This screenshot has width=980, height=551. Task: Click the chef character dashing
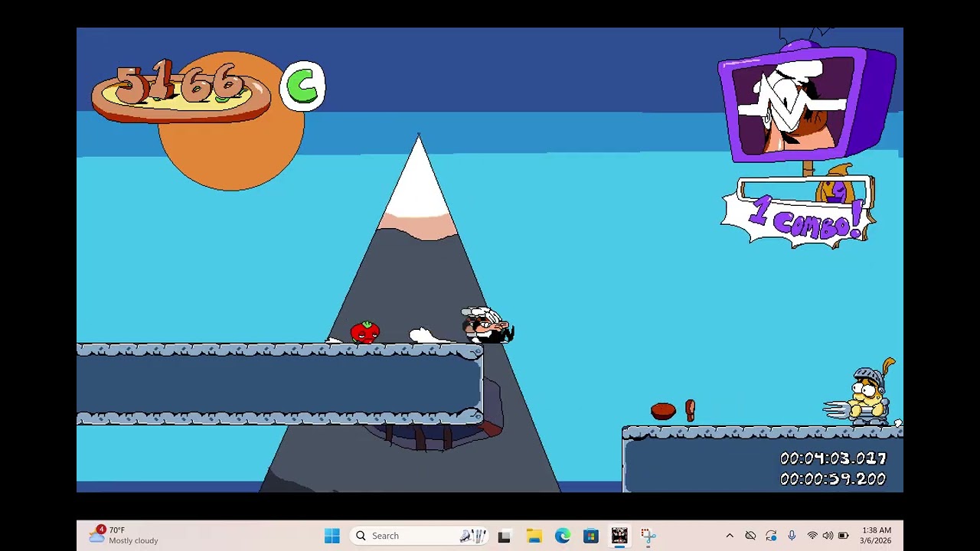tap(487, 325)
